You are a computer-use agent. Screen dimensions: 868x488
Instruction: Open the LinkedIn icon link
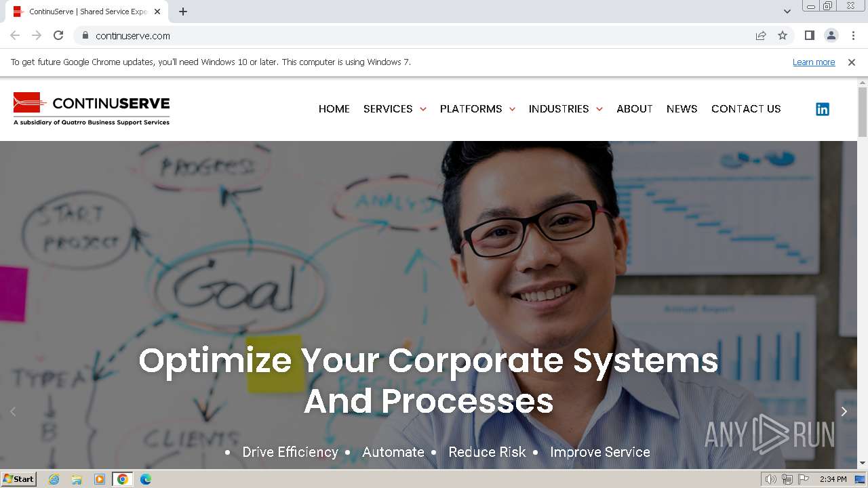point(822,109)
